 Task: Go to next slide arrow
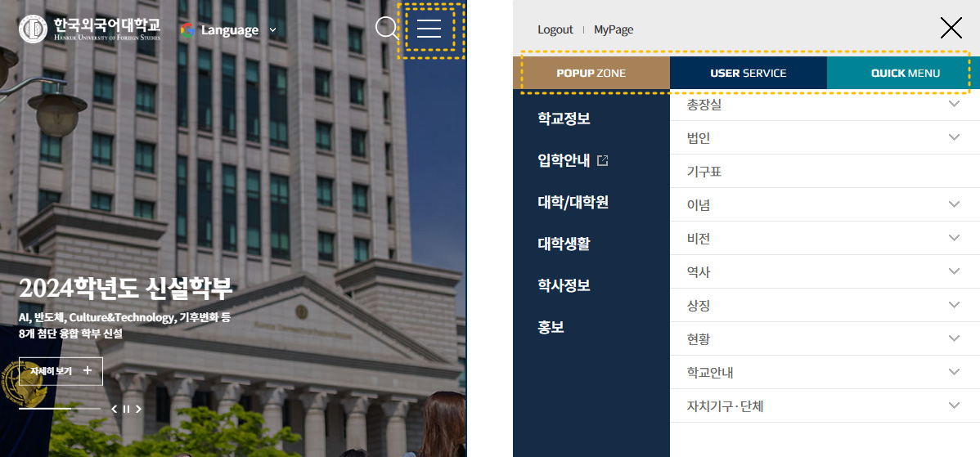pyautogui.click(x=139, y=409)
